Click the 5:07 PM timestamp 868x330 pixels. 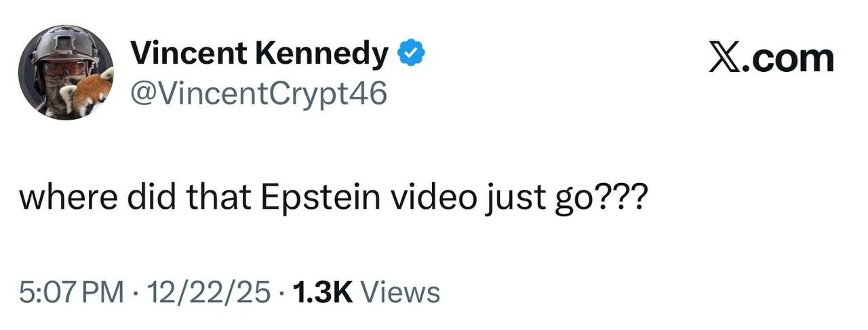pyautogui.click(x=72, y=293)
